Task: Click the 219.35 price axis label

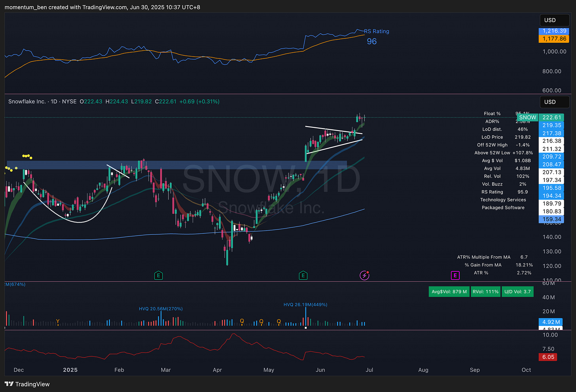Action: click(551, 125)
